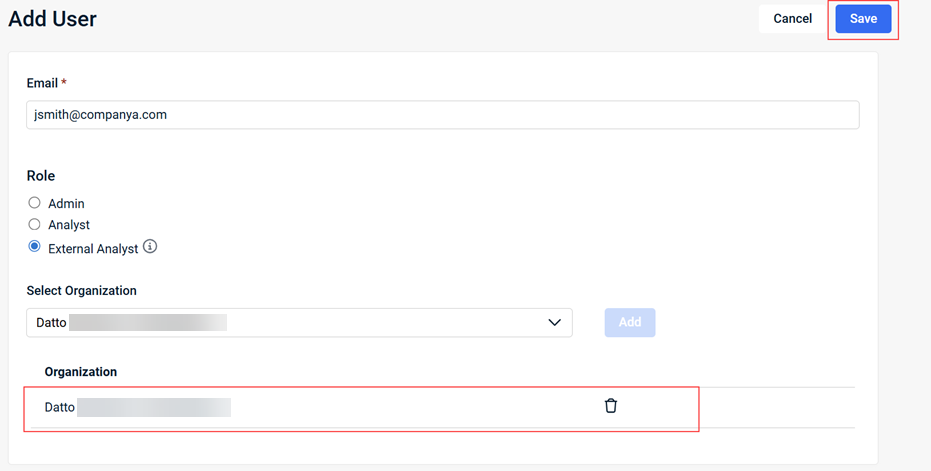The width and height of the screenshot is (931, 471).
Task: Click the External Analyst info icon
Action: (150, 247)
